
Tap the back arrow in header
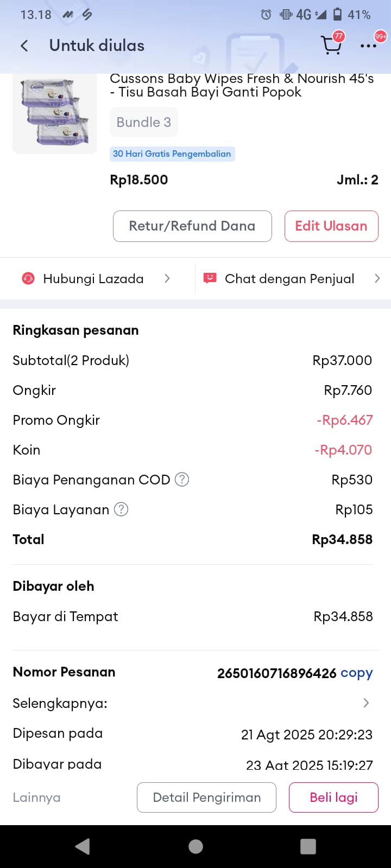click(x=24, y=46)
